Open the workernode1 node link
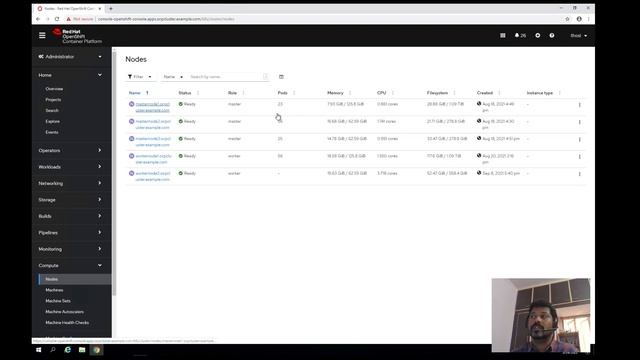The image size is (640, 360). tap(153, 159)
